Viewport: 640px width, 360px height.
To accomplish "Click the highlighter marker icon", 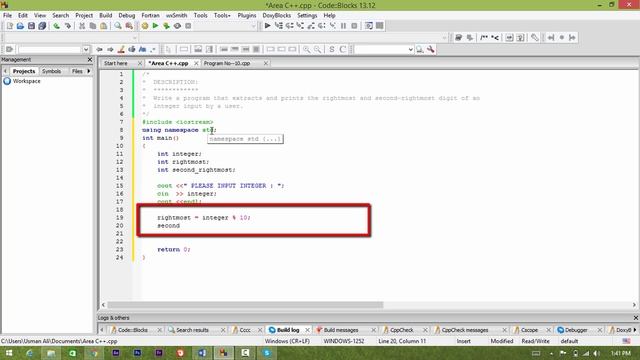I will tap(121, 49).
